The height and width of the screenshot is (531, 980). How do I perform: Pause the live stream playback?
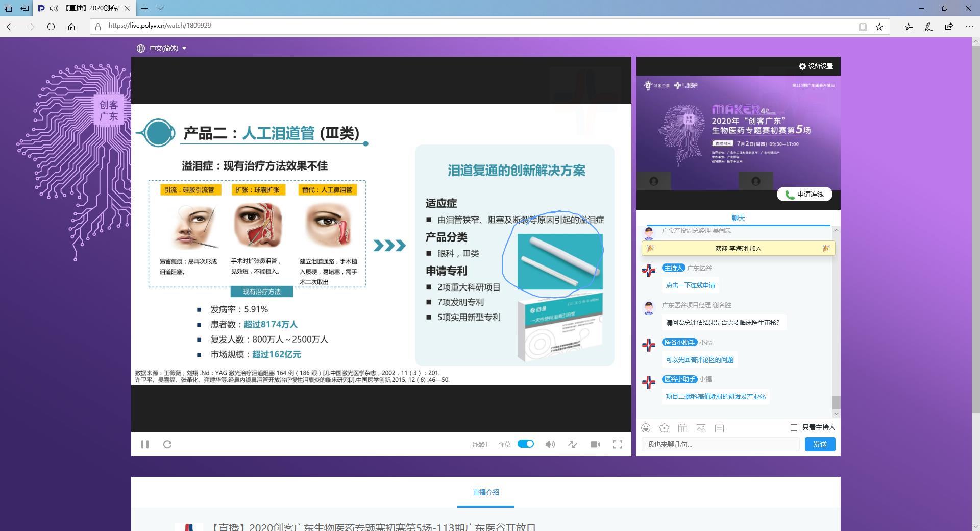pyautogui.click(x=145, y=444)
